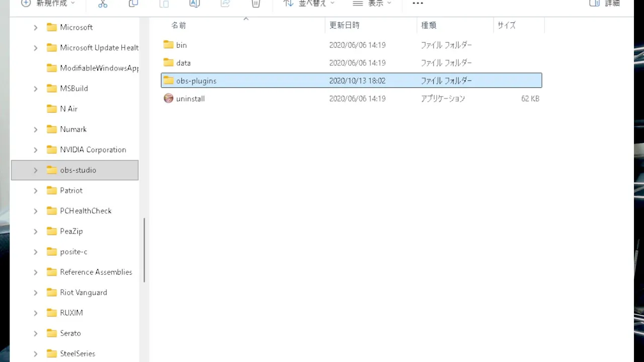Select PeaZip in the navigation tree
Viewport: 644px width, 362px height.
(71, 231)
